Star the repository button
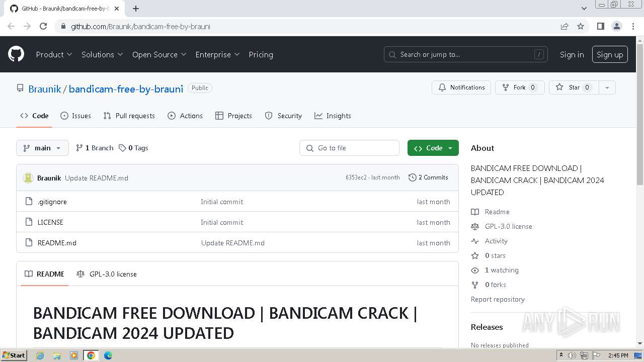The width and height of the screenshot is (644, 362). coord(574,87)
